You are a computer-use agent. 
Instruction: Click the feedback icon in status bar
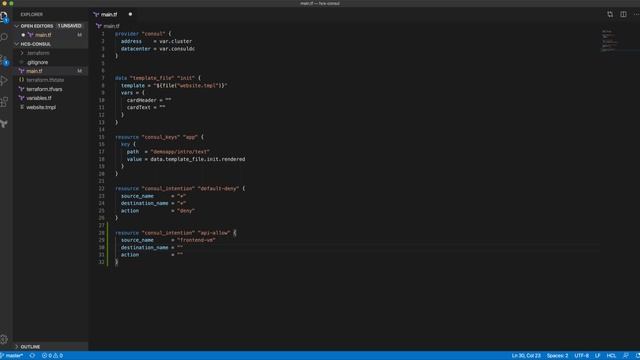pyautogui.click(x=625, y=356)
